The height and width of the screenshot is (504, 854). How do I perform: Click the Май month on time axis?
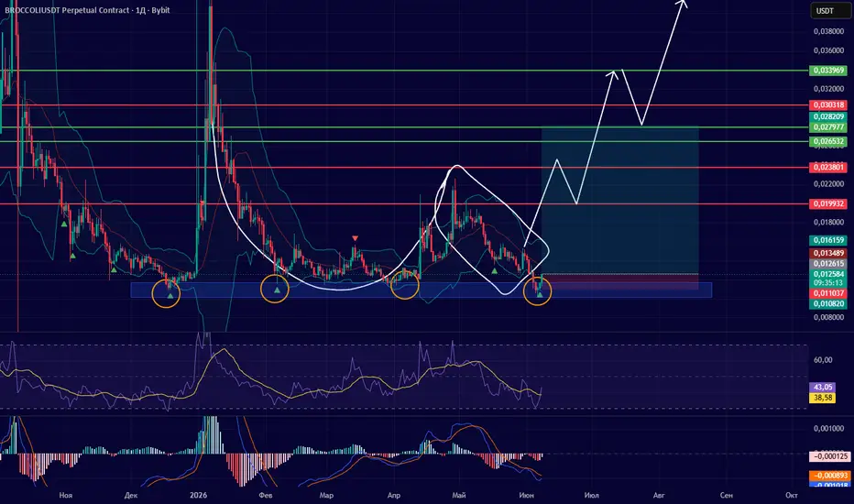click(459, 495)
